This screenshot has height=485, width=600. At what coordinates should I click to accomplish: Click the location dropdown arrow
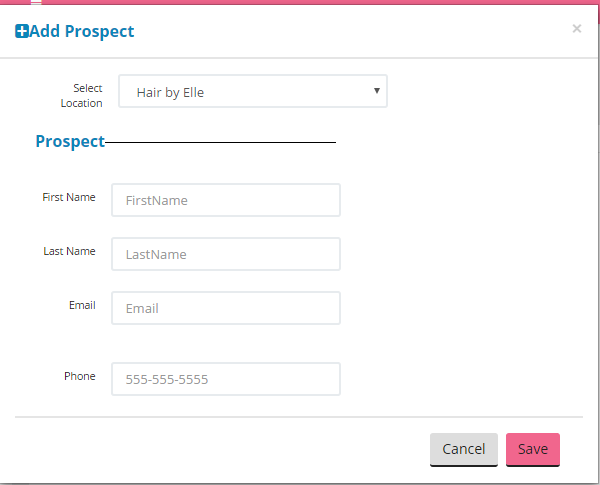tap(376, 91)
